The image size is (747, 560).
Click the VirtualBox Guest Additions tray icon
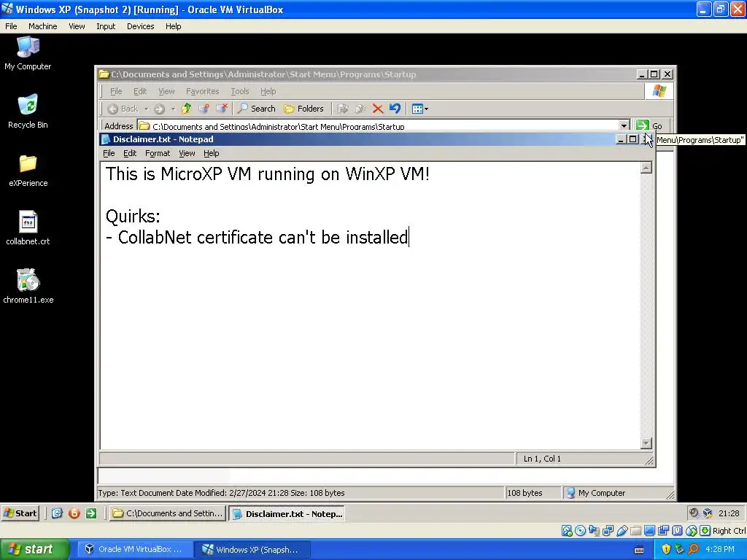coord(708,513)
